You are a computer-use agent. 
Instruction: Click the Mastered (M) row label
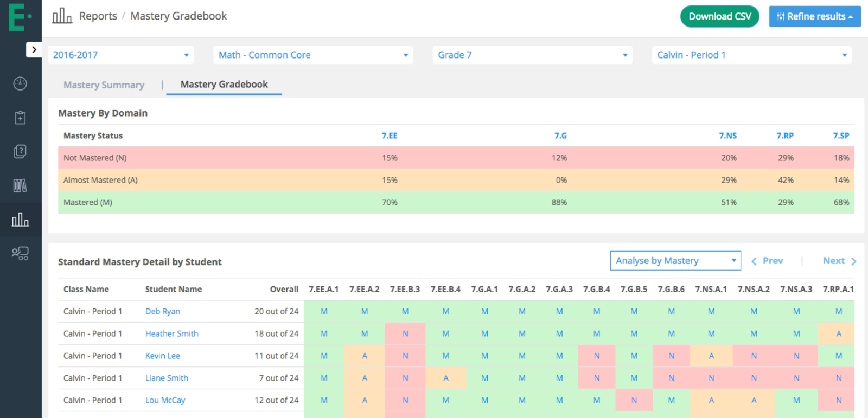[88, 202]
